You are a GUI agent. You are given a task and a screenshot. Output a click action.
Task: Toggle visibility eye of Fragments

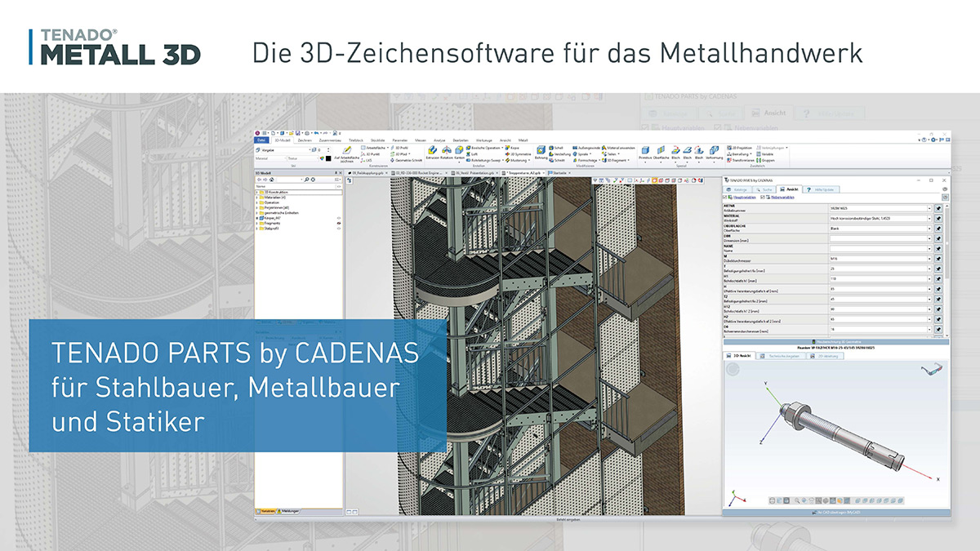tap(339, 223)
